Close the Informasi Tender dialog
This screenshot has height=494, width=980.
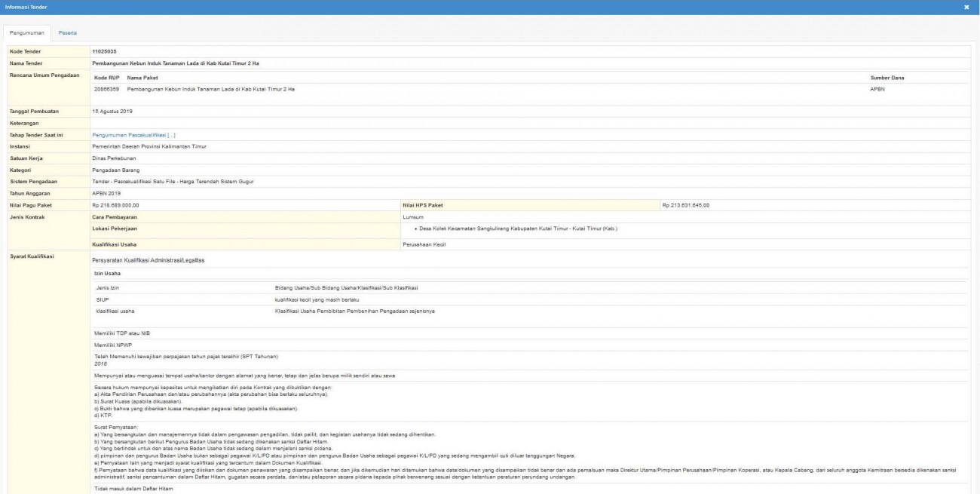pos(966,7)
